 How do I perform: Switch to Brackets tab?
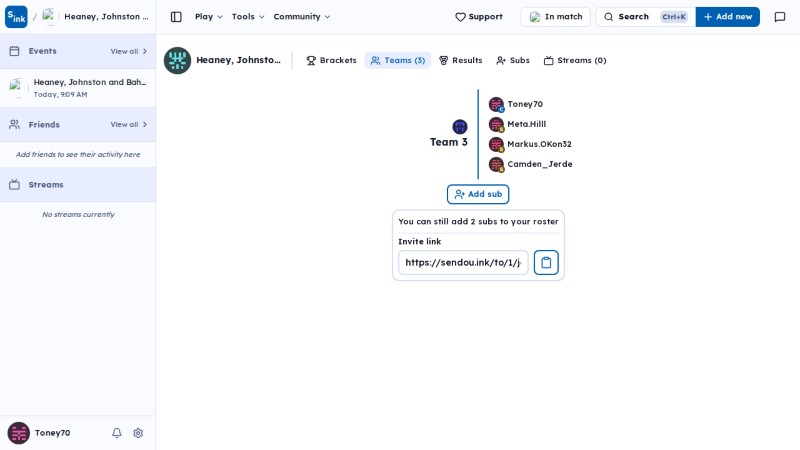coord(332,60)
